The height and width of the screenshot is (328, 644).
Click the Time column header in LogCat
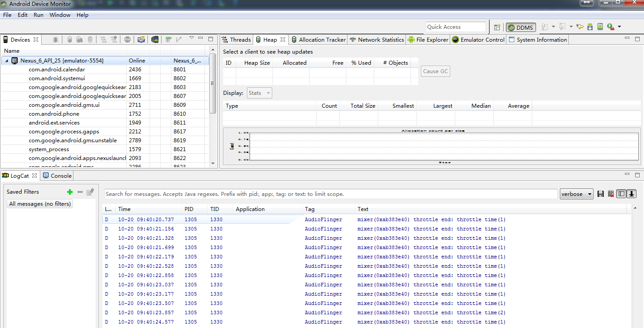tap(149, 209)
